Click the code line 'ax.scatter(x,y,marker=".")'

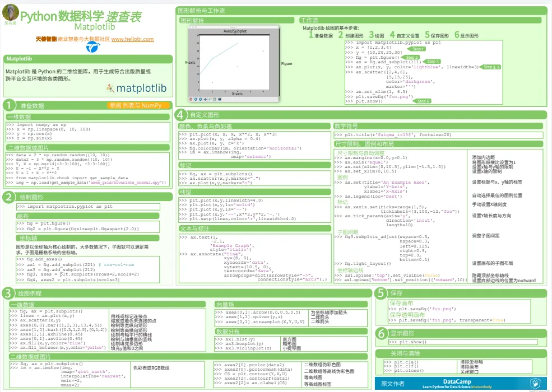[x=220, y=179]
